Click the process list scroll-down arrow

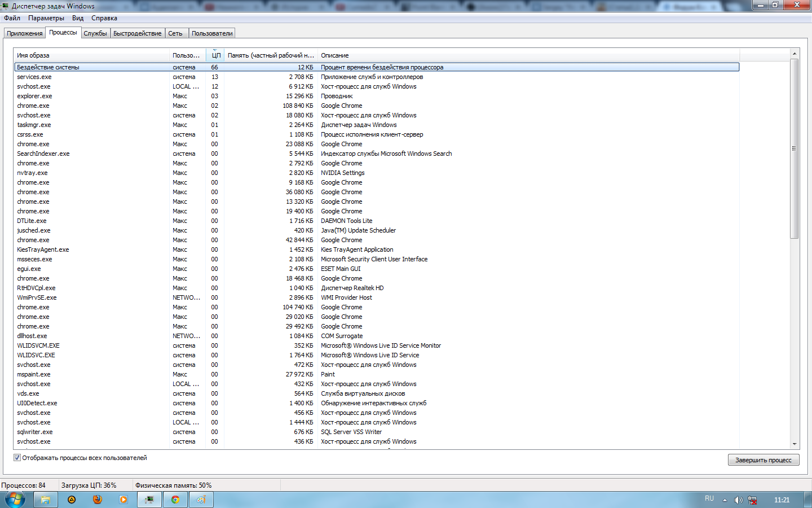[x=795, y=444]
